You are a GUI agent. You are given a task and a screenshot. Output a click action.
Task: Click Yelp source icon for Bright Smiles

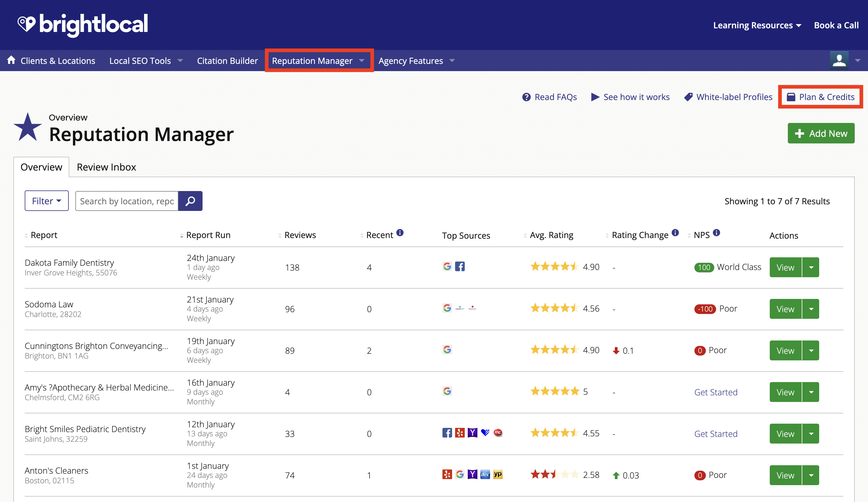460,433
